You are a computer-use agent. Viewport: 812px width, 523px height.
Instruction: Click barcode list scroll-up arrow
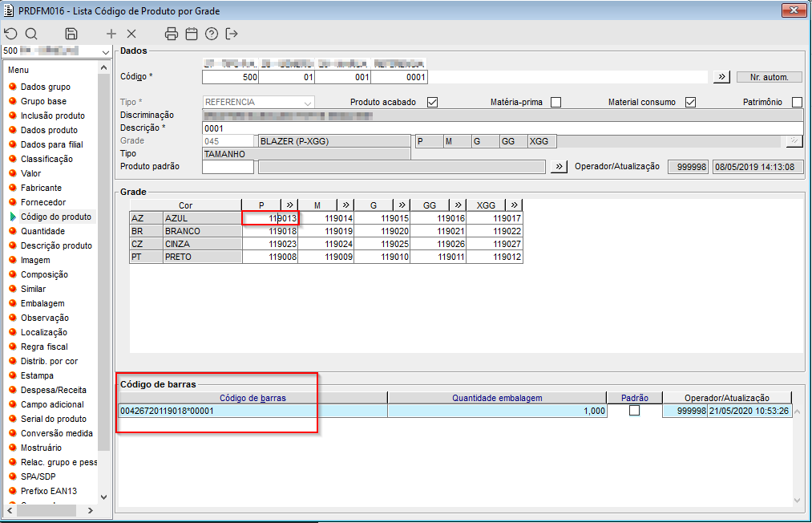tap(798, 412)
